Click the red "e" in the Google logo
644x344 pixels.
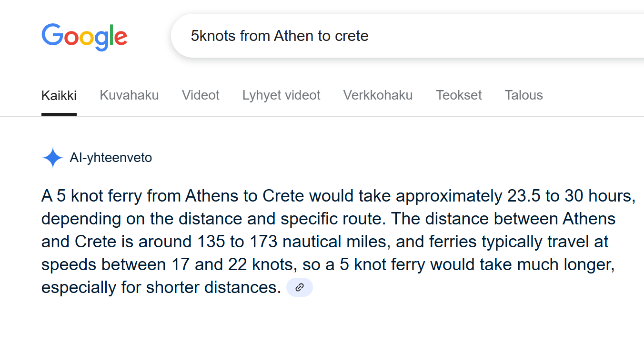121,38
